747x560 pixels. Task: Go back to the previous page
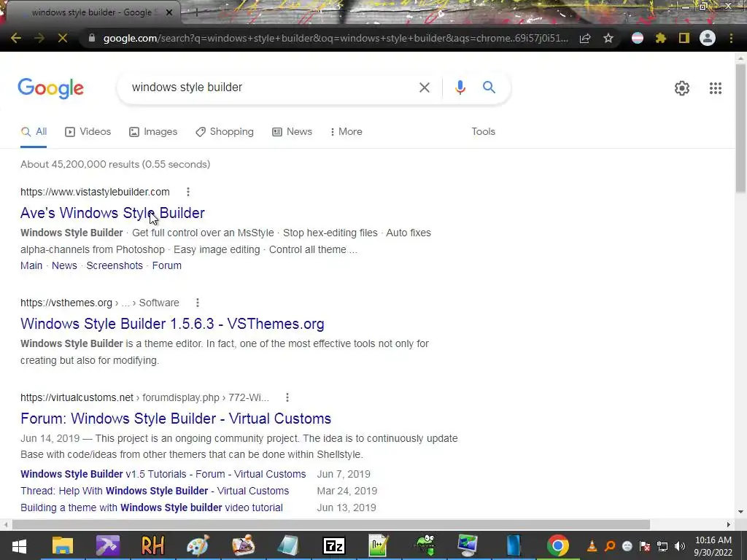coord(16,38)
